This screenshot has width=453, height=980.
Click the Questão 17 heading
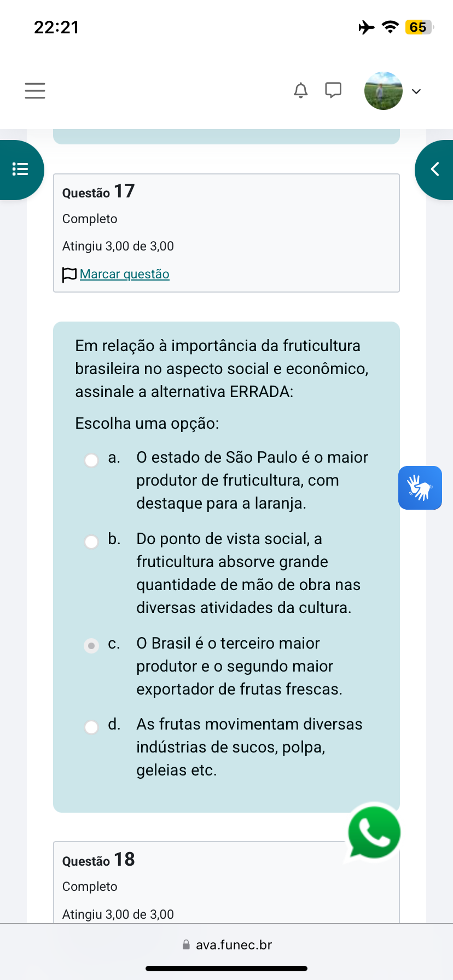tap(98, 191)
